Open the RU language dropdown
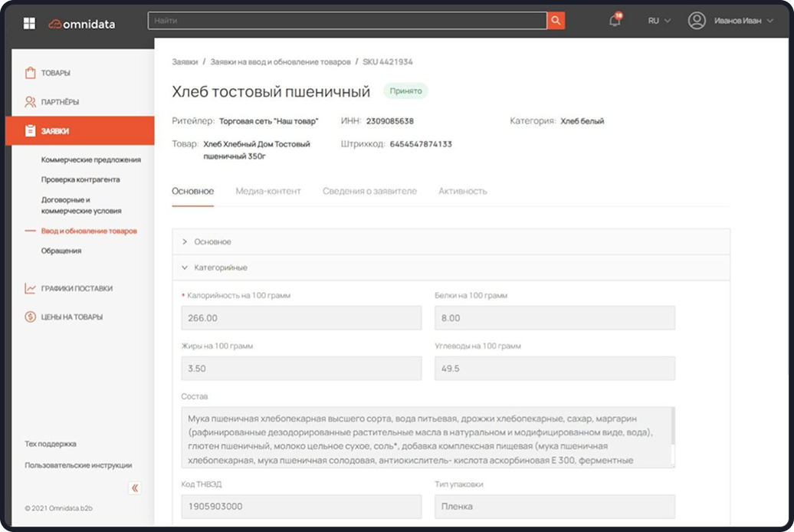Image resolution: width=794 pixels, height=532 pixels. tap(658, 21)
